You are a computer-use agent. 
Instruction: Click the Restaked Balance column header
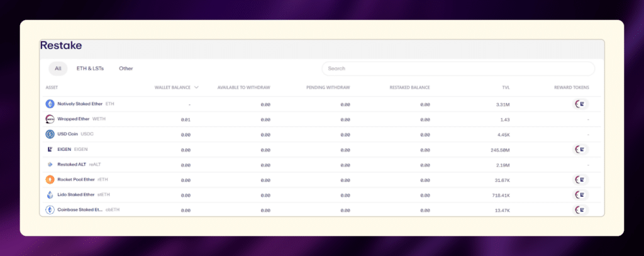409,87
